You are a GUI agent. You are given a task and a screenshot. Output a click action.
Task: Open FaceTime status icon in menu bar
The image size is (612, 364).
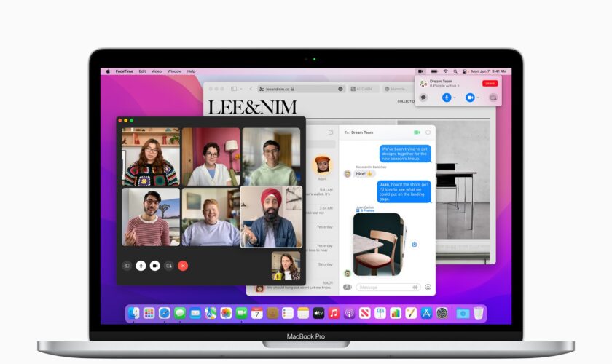point(421,71)
